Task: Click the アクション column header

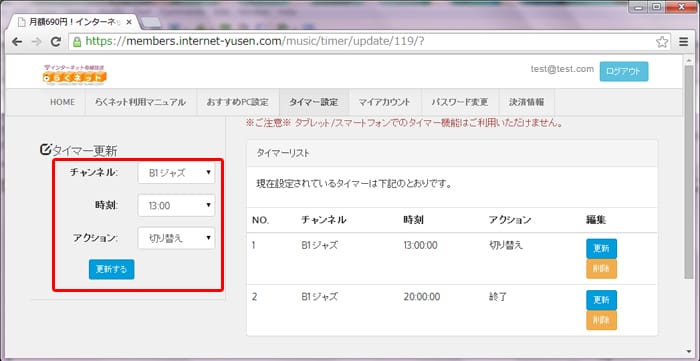Action: point(510,220)
